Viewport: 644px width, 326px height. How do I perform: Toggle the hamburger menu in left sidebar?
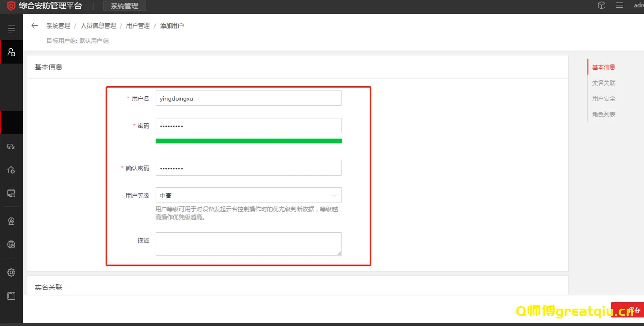click(11, 29)
